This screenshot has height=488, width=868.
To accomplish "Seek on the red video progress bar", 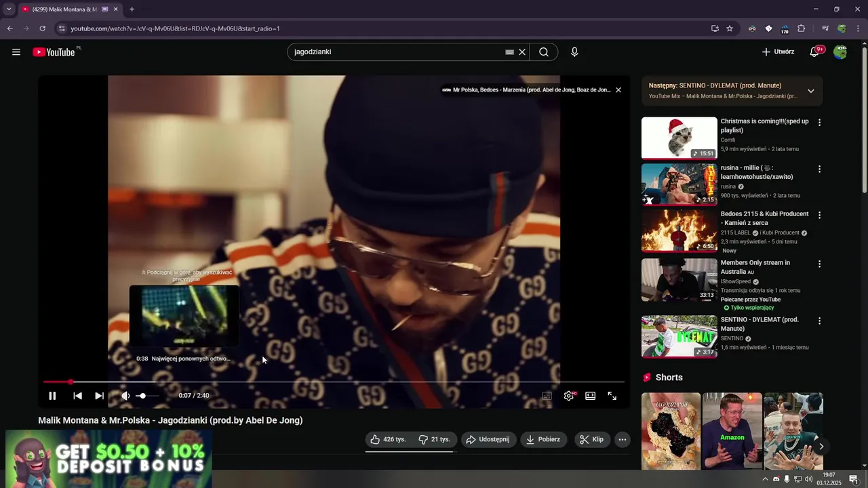I will point(334,382).
